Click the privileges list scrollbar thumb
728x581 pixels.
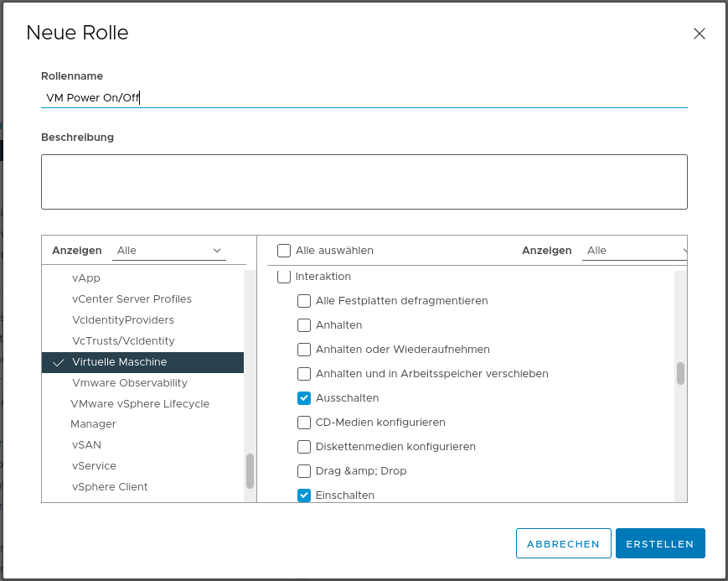pyautogui.click(x=680, y=374)
